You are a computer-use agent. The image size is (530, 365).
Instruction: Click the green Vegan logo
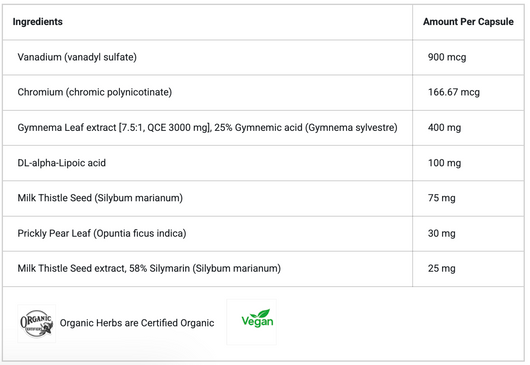point(257,319)
